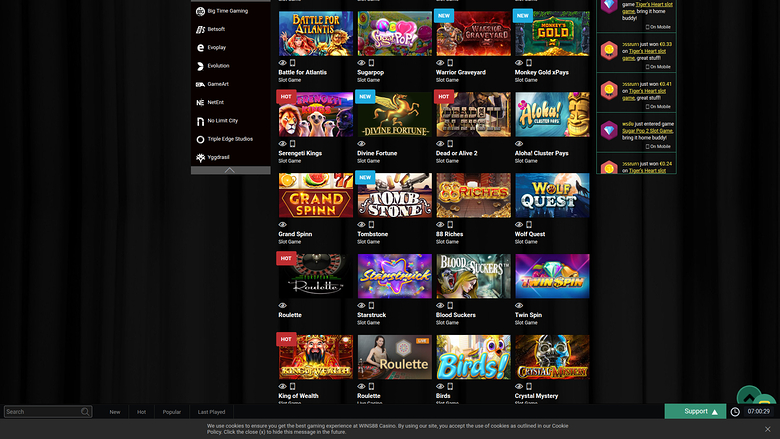Click the clock icon beside the time
Screen dimensions: 780x439
coord(735,412)
